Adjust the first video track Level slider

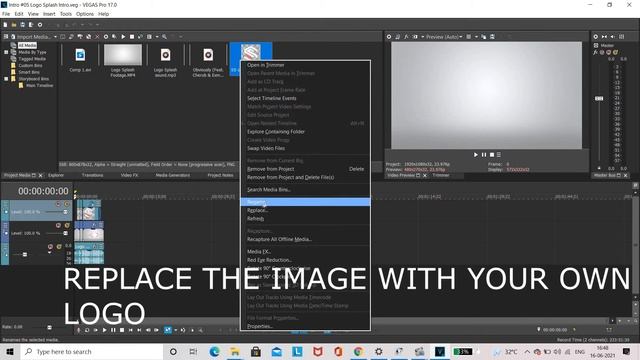point(65,212)
